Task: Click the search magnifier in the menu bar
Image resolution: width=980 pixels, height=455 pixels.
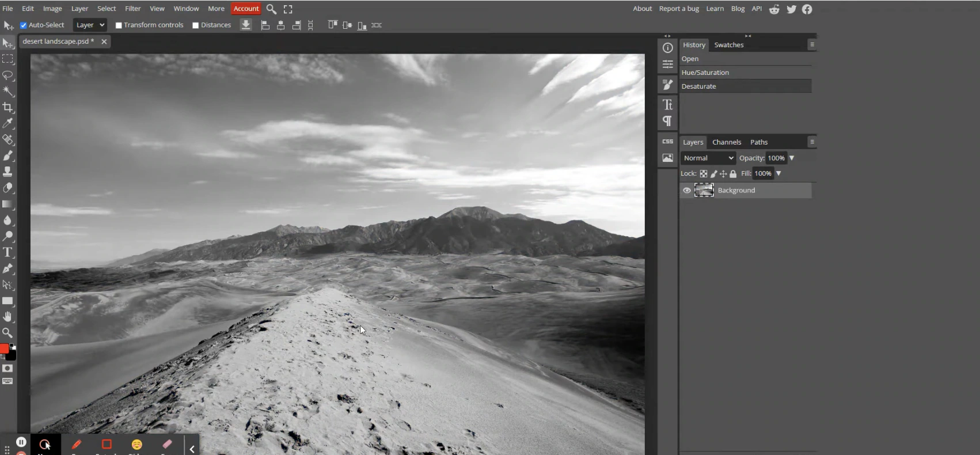Action: click(271, 9)
